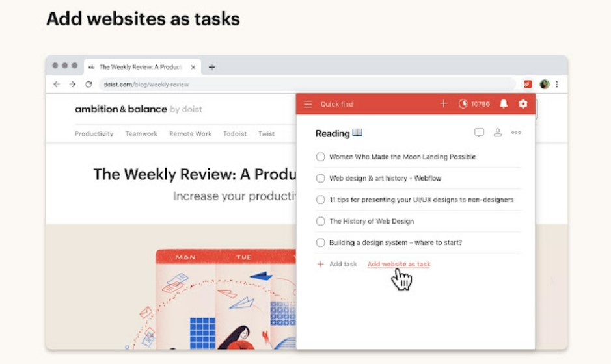This screenshot has width=611, height=364.
Task: Click the Reading project title
Action: click(x=333, y=133)
